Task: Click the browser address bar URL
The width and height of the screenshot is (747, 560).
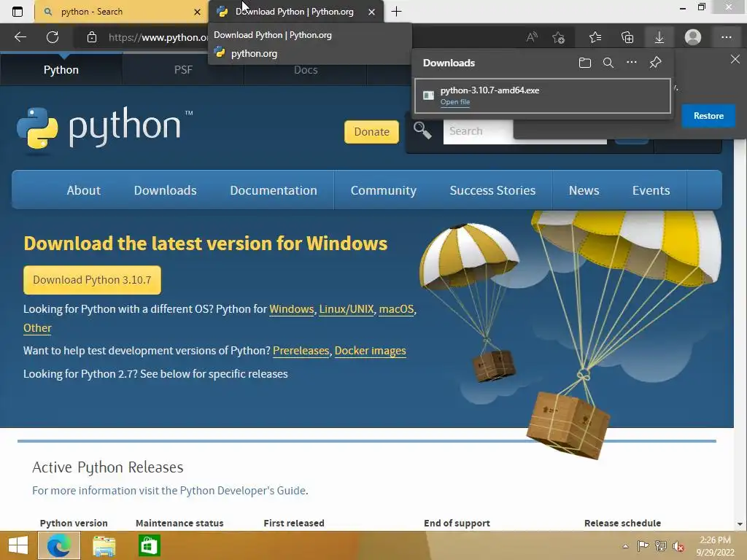Action: coord(158,37)
